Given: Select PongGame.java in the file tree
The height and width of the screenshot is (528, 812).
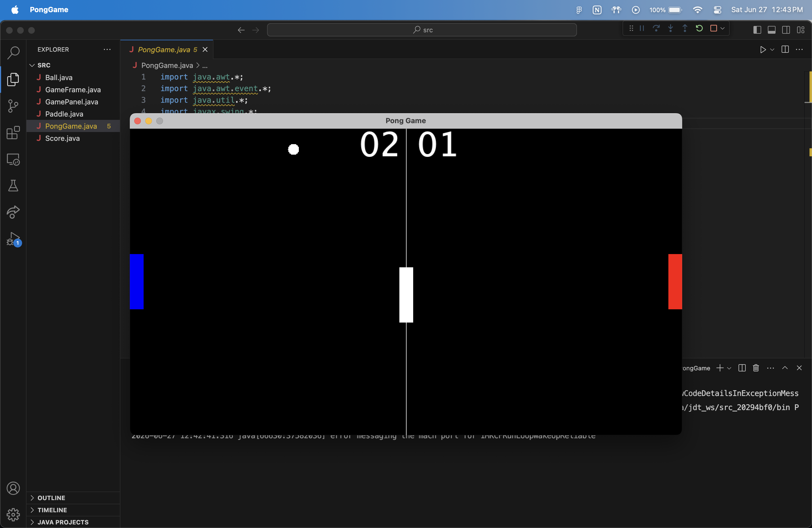Looking at the screenshot, I should coord(73,126).
